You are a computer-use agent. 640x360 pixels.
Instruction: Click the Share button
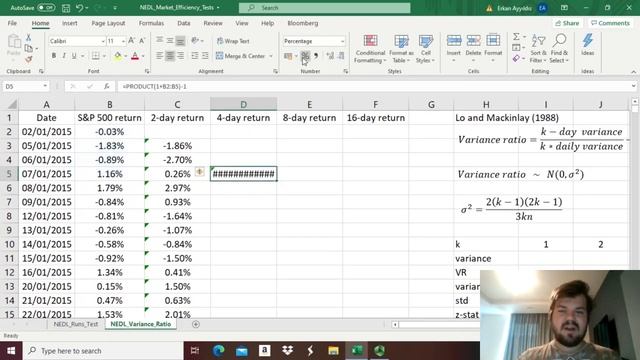point(567,23)
